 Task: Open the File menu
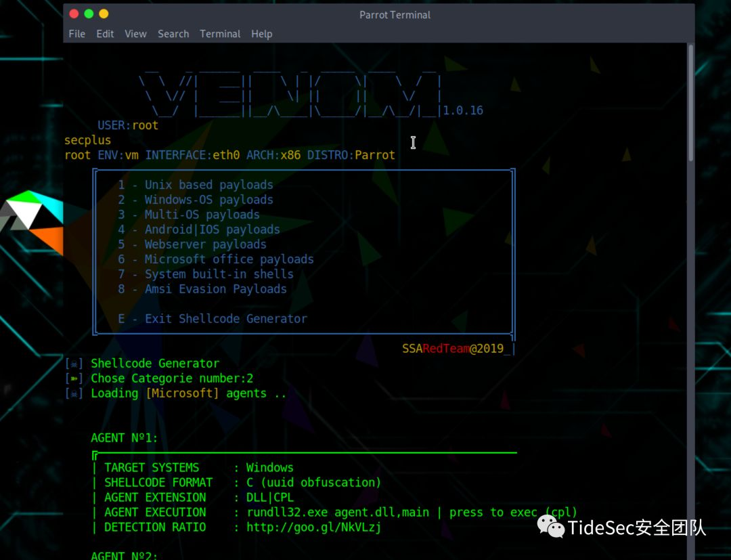(76, 34)
